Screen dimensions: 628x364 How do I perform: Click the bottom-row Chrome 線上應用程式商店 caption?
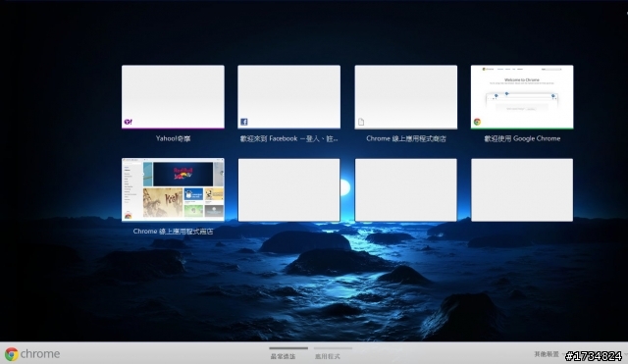point(173,232)
